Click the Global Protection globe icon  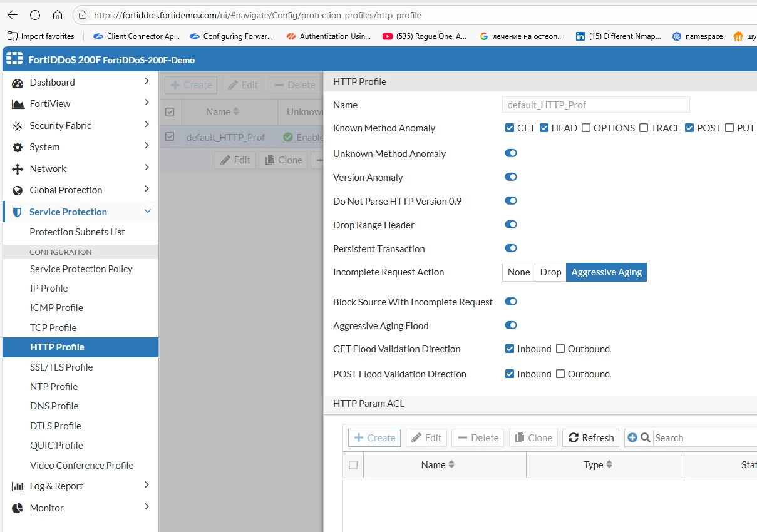(x=18, y=190)
